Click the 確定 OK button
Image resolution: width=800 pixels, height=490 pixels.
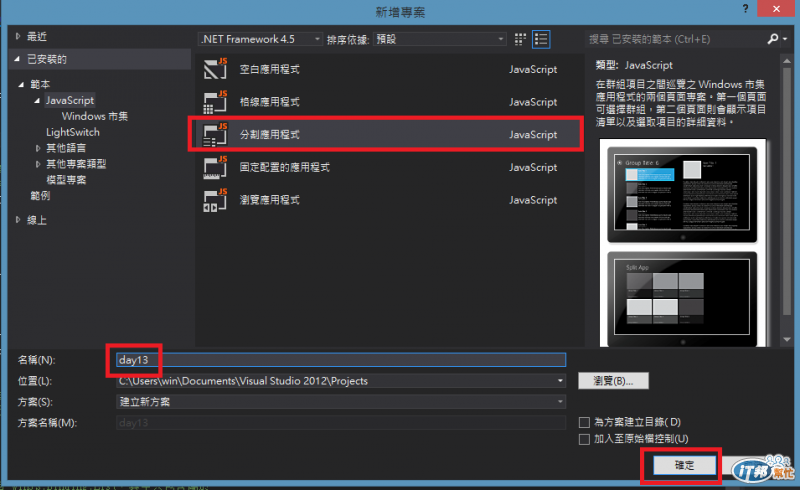click(x=685, y=465)
